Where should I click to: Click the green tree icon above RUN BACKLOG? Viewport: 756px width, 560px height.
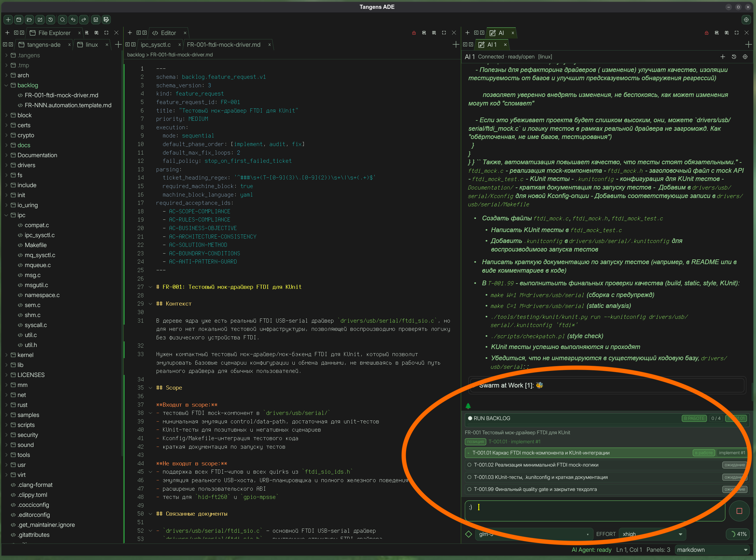468,406
